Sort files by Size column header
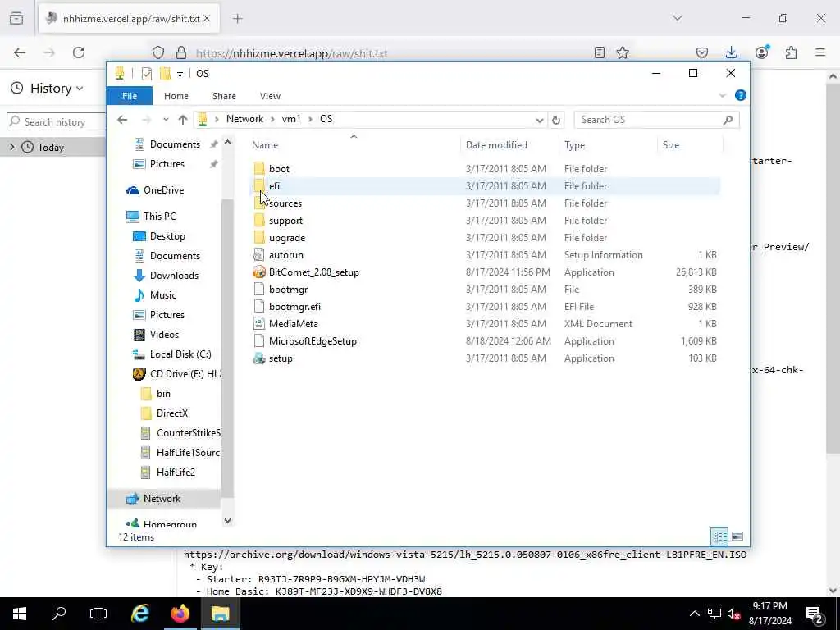 (690, 145)
